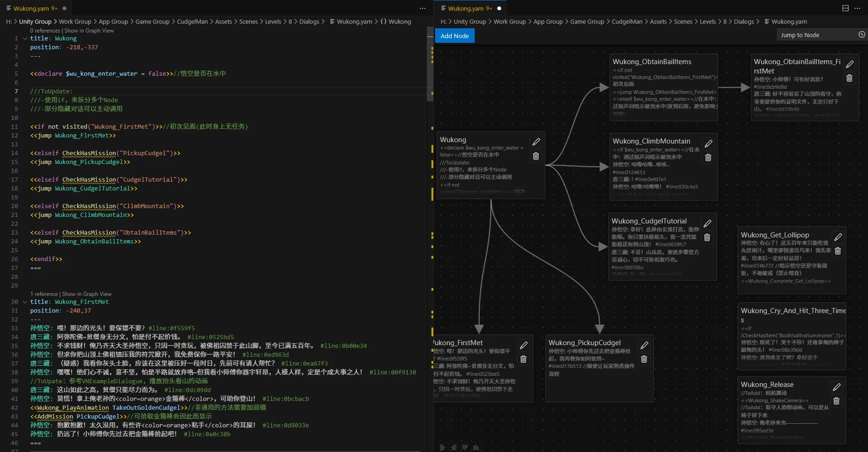Align selected nodes to the right

click(454, 447)
